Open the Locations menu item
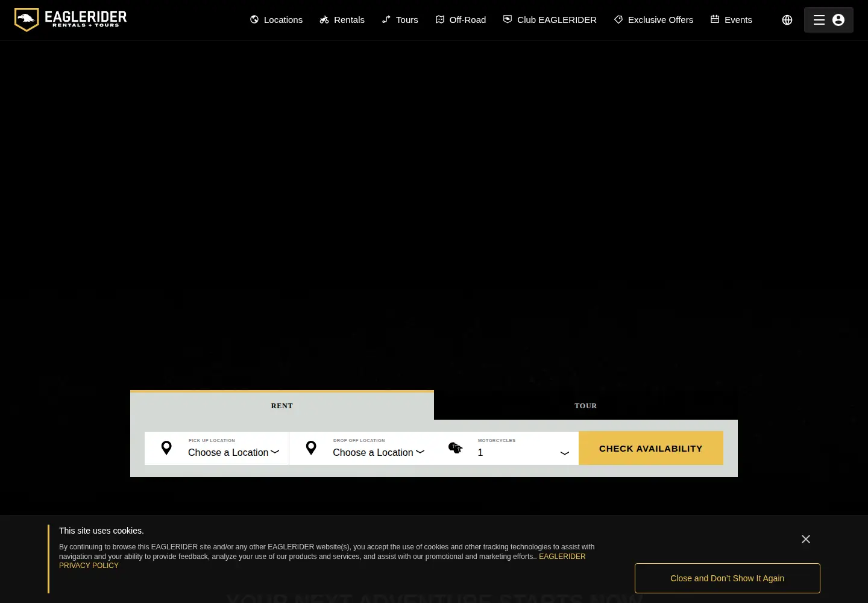Image resolution: width=868 pixels, height=603 pixels. pyautogui.click(x=277, y=20)
